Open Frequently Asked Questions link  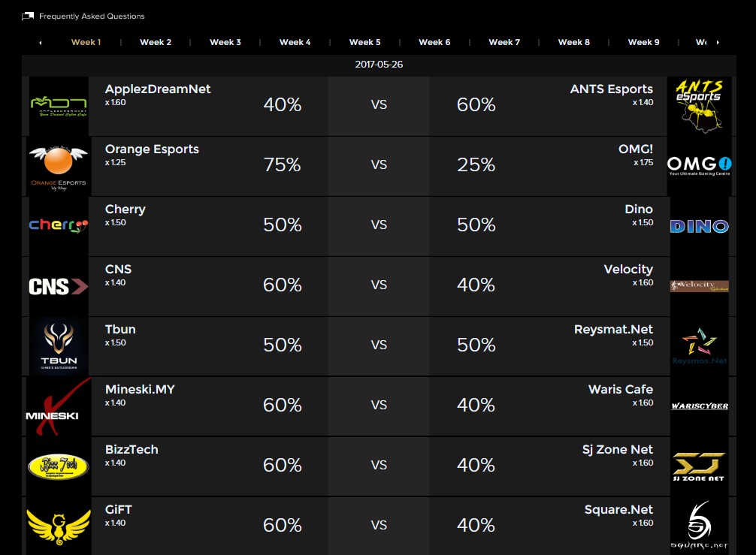tap(92, 16)
